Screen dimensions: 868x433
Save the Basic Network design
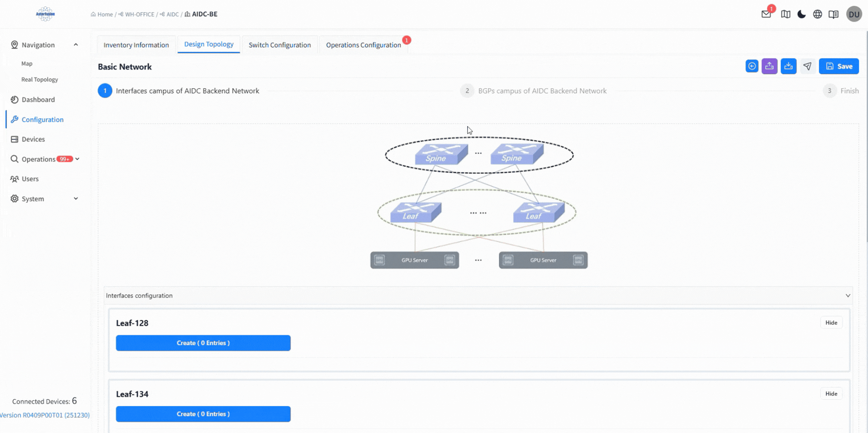coord(839,66)
